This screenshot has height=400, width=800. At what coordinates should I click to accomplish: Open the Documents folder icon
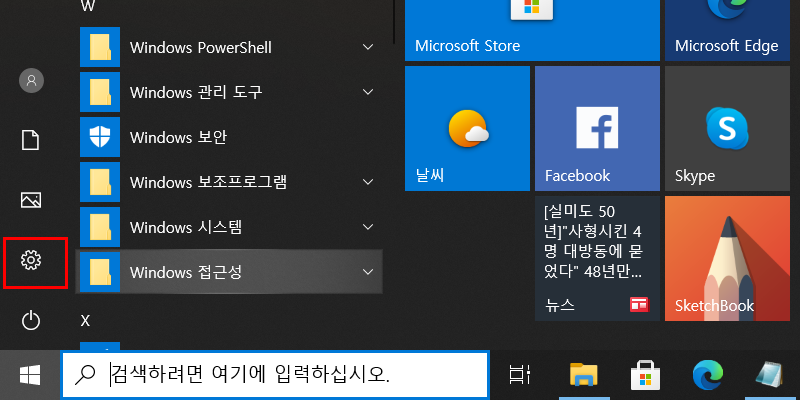tap(30, 140)
